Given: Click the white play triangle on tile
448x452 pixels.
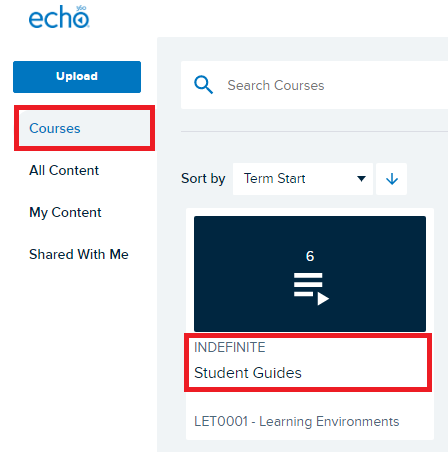Looking at the screenshot, I should tap(323, 299).
